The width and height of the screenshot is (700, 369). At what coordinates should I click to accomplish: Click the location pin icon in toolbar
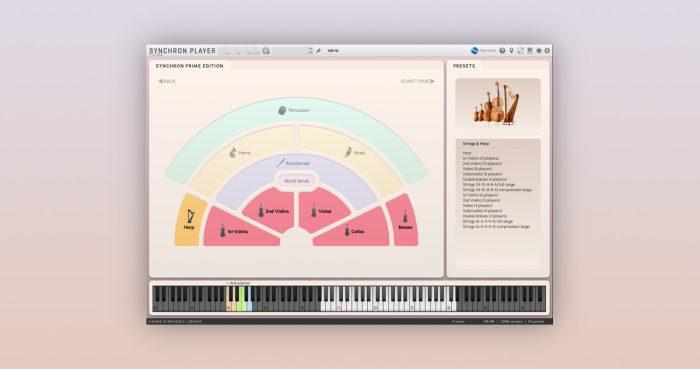pos(512,51)
